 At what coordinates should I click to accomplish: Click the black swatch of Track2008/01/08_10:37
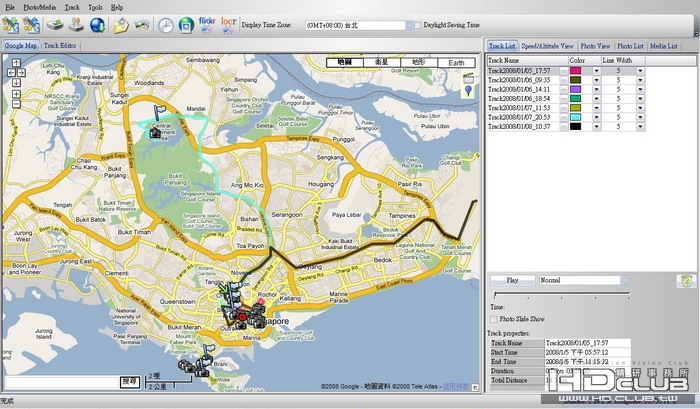(577, 126)
